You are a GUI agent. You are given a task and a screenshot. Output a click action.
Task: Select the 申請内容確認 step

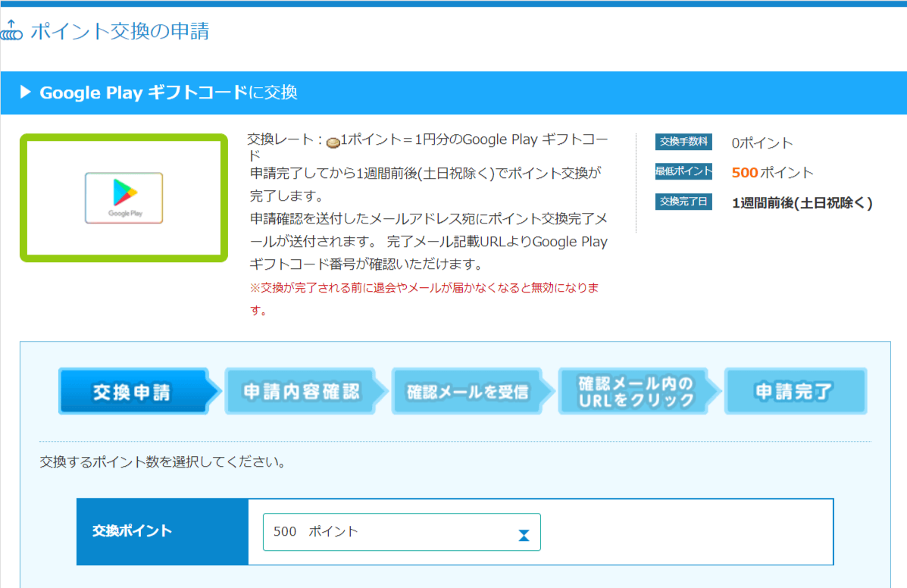coord(301,392)
